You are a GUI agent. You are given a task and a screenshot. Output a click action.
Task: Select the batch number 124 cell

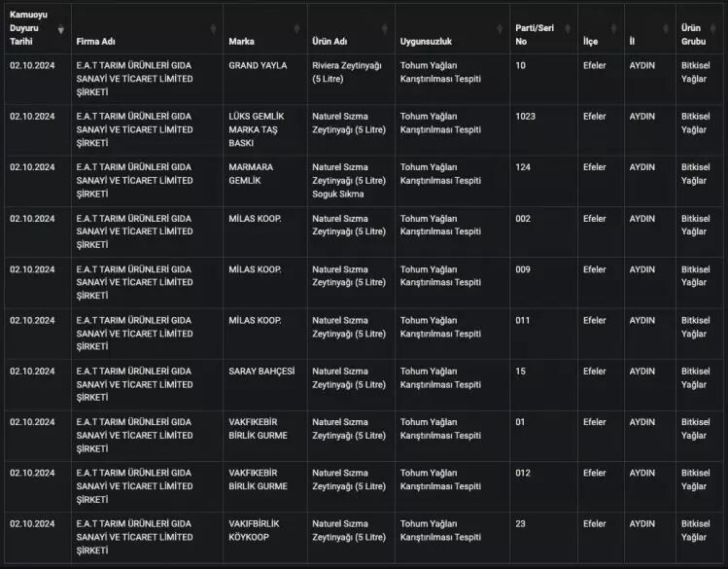pyautogui.click(x=522, y=166)
